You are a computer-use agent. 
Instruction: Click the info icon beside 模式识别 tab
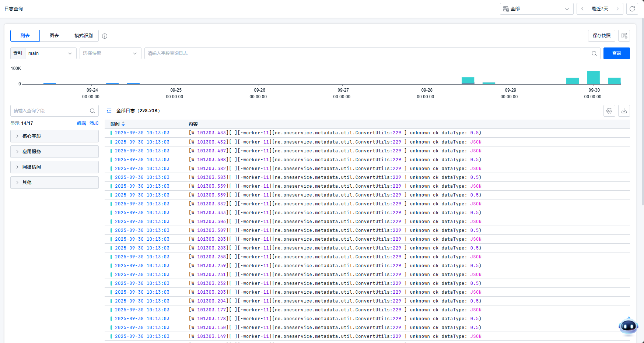pyautogui.click(x=105, y=36)
